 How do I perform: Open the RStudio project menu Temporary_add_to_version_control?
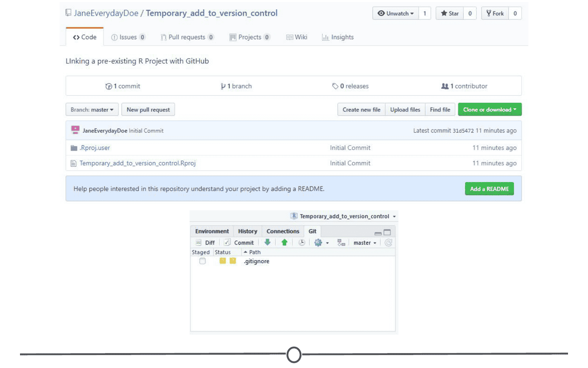tap(344, 216)
